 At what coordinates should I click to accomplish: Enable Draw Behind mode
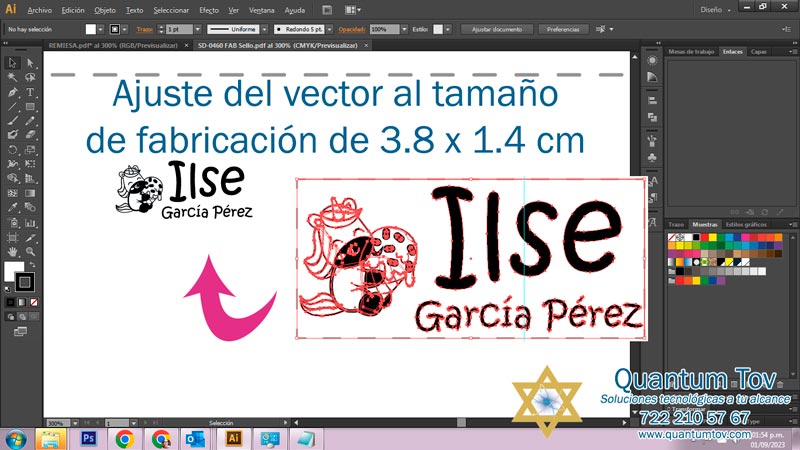[22, 317]
